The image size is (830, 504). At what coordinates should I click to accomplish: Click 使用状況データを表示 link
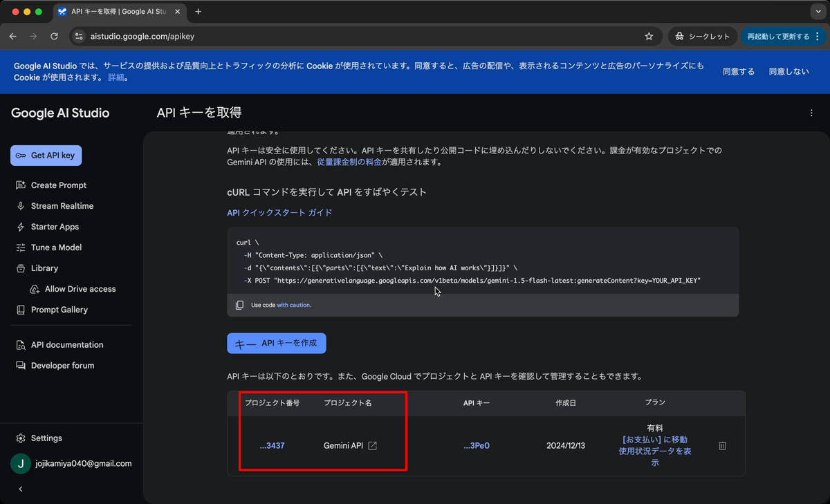tap(655, 457)
